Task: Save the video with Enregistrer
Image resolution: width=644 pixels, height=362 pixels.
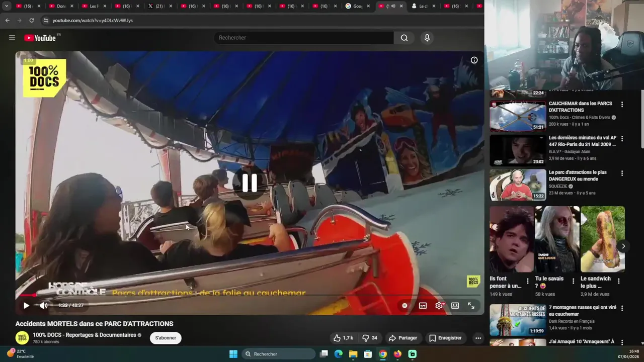Action: pos(445,338)
